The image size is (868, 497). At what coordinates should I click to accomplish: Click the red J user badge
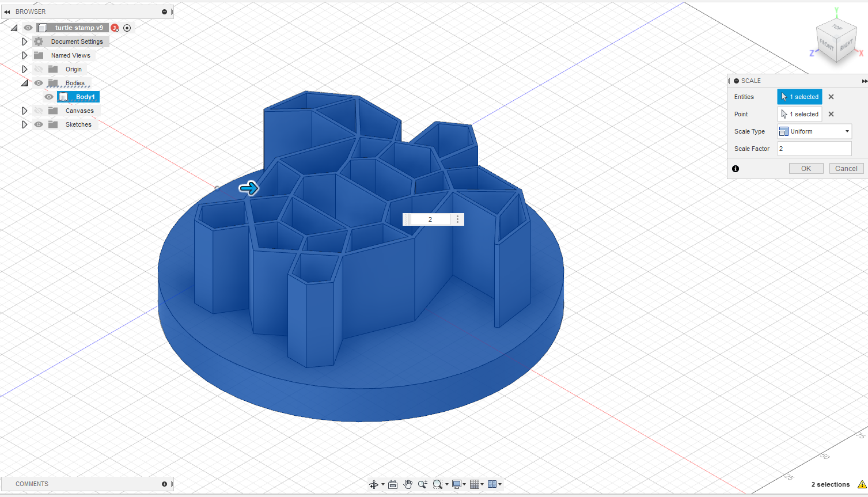pyautogui.click(x=115, y=28)
